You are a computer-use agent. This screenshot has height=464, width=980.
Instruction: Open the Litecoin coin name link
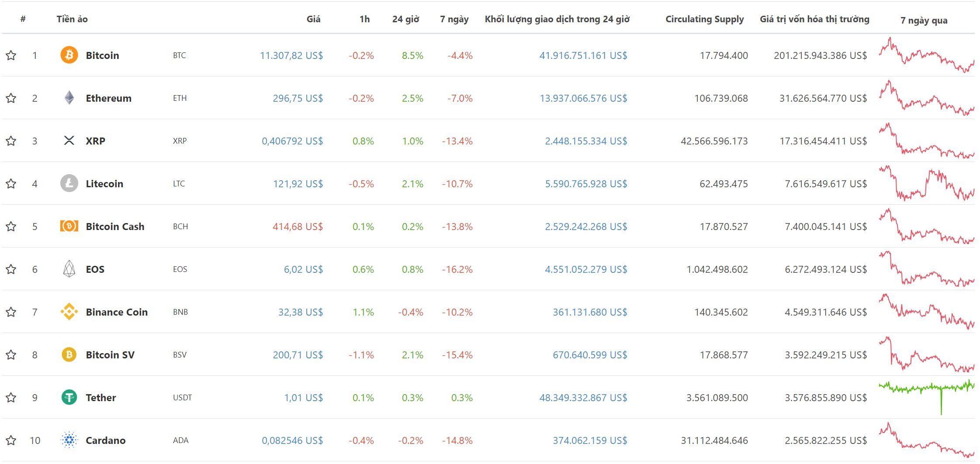(x=104, y=184)
